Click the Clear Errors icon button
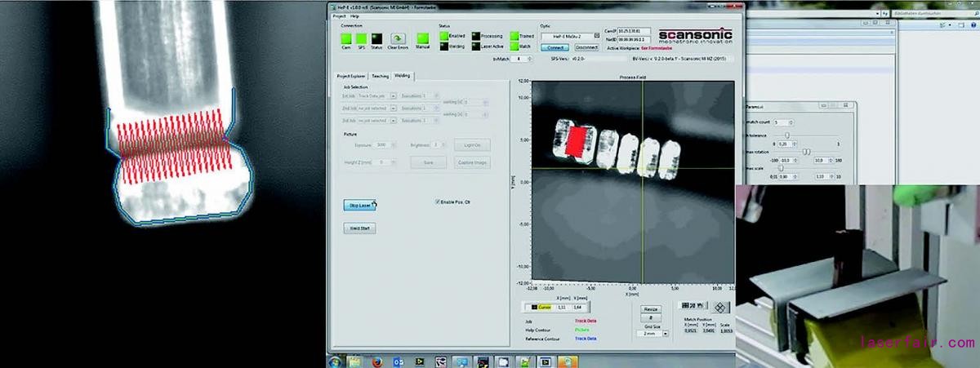Image resolution: width=980 pixels, height=368 pixels. [397, 38]
